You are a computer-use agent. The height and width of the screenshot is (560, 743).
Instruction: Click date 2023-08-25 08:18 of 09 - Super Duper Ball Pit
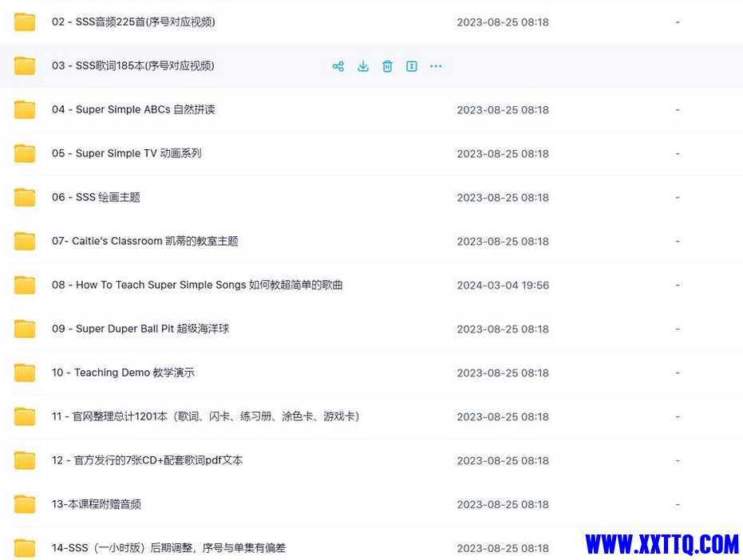click(504, 329)
